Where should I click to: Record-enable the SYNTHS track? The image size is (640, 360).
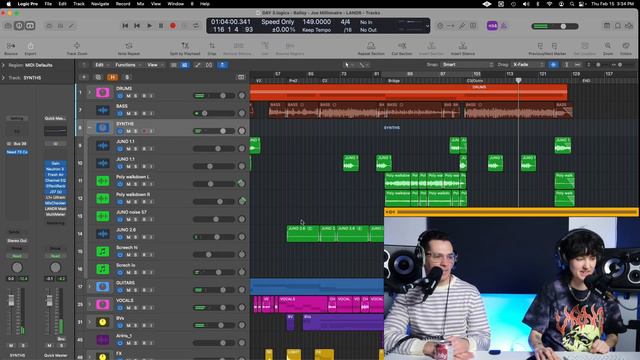(x=144, y=131)
